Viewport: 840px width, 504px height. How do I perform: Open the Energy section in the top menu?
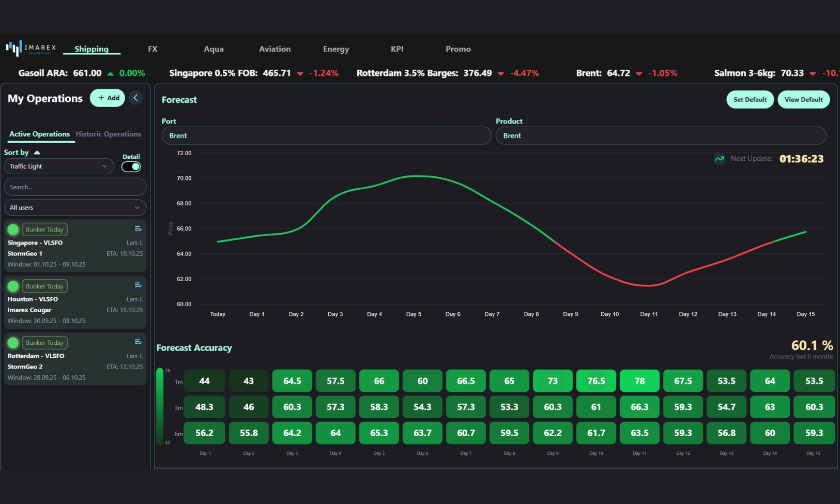click(x=335, y=49)
